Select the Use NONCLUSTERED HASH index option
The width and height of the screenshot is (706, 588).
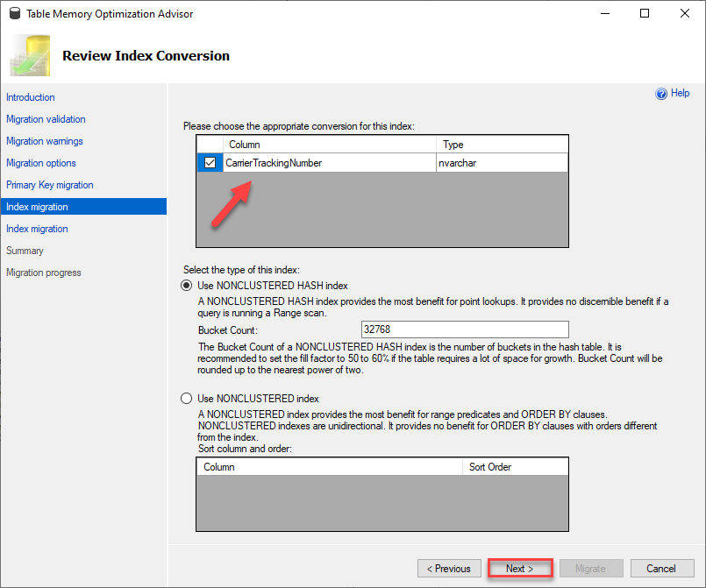[x=187, y=286]
